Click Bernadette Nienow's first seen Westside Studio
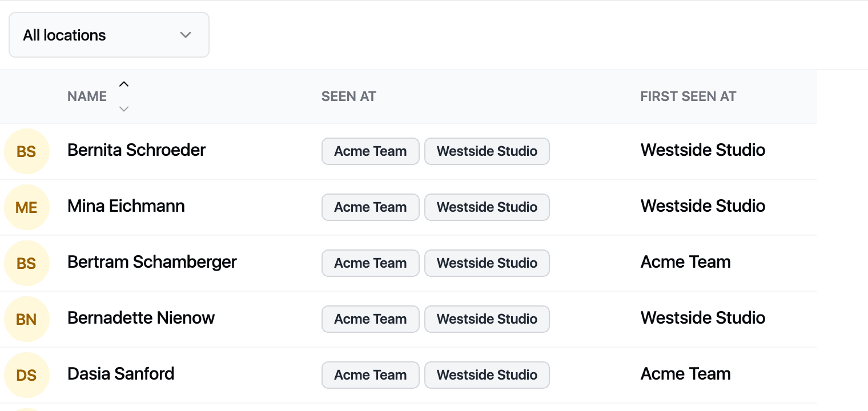The image size is (868, 411). (x=703, y=318)
